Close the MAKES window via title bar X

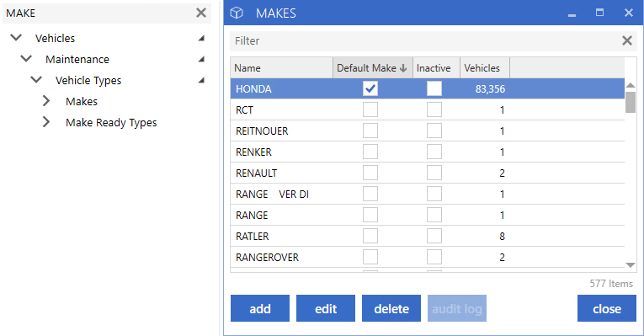pyautogui.click(x=628, y=13)
